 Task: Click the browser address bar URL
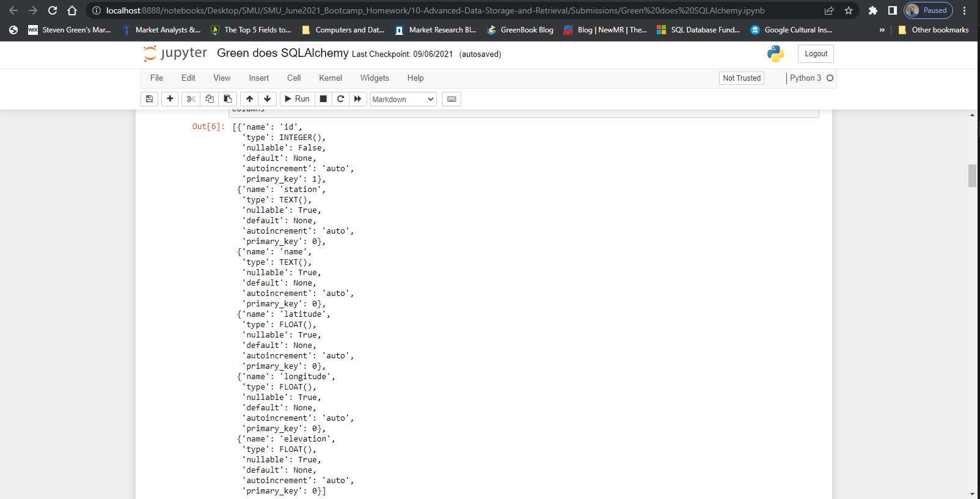[x=435, y=10]
